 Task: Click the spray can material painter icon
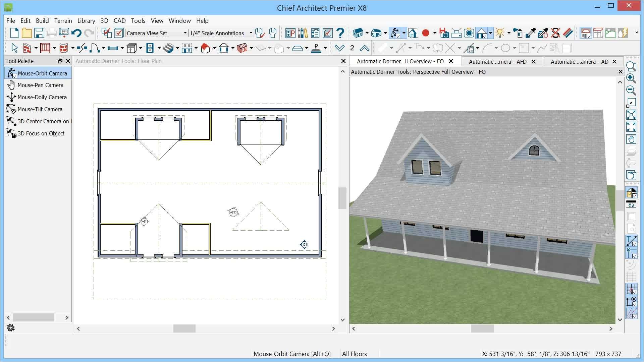tap(519, 33)
